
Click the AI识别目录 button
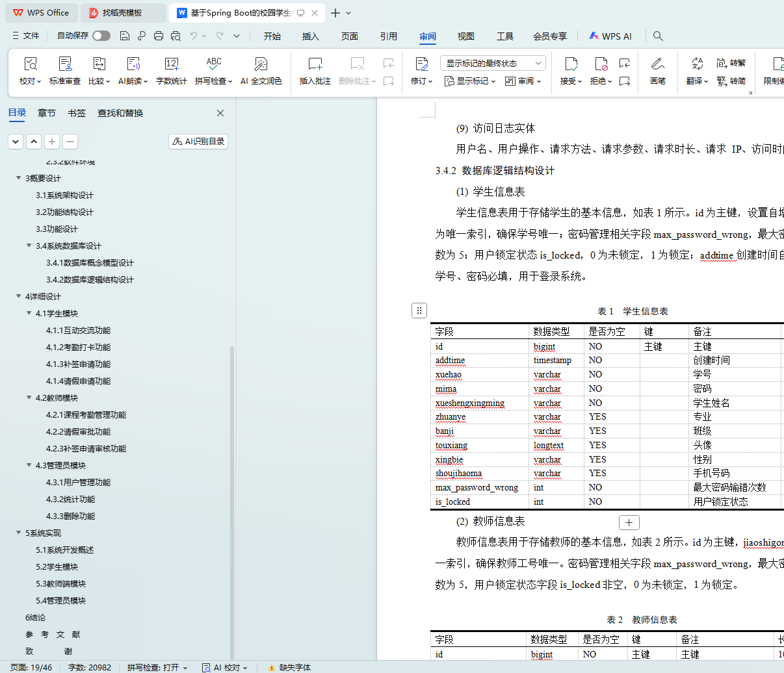coord(198,141)
